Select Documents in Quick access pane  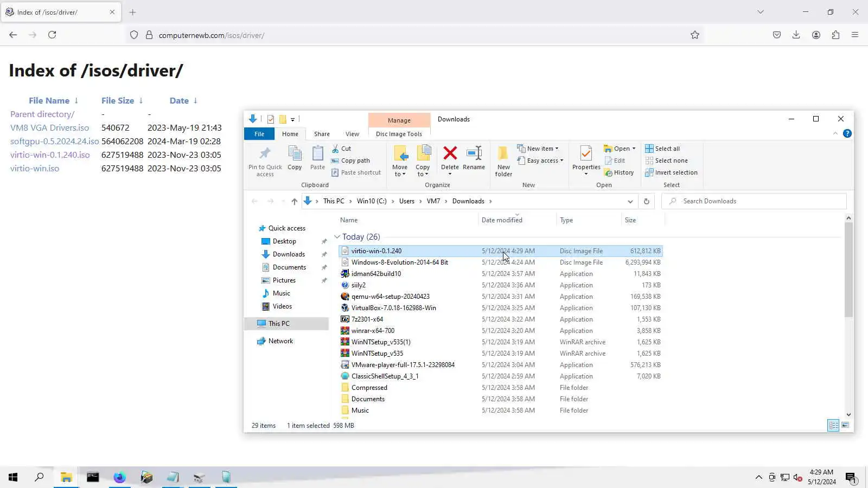289,267
